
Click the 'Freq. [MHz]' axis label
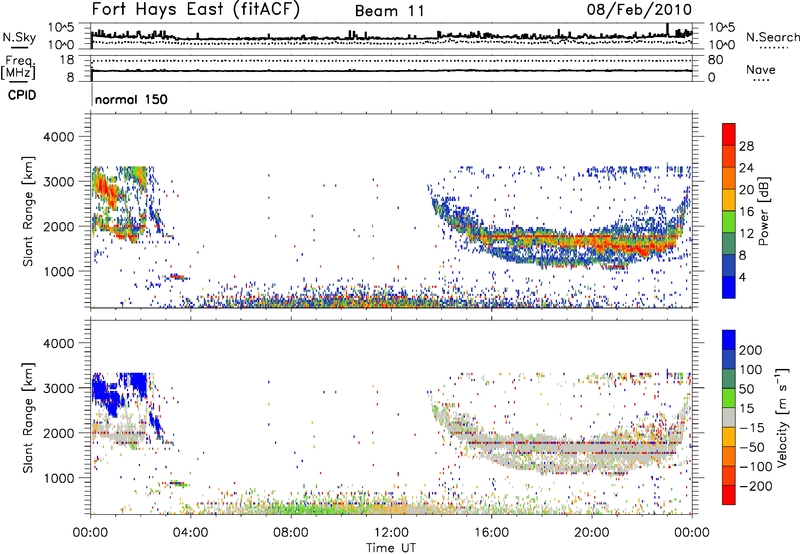pos(19,68)
